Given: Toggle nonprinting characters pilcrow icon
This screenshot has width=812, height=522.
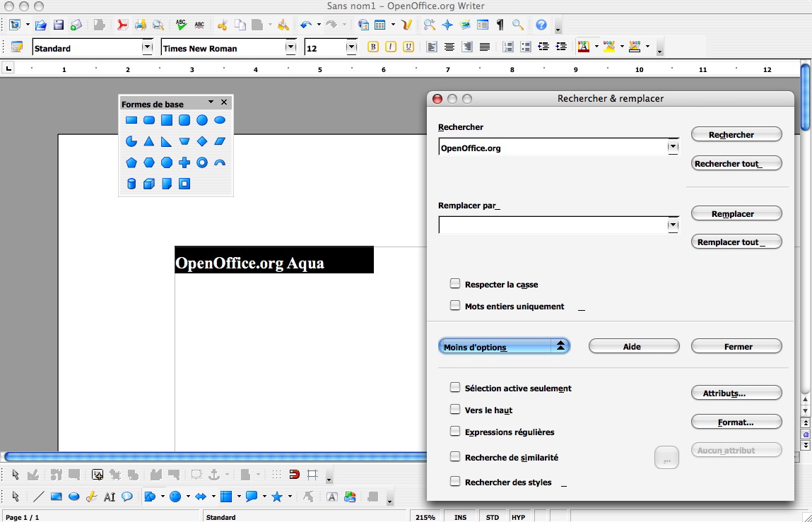Looking at the screenshot, I should (x=500, y=24).
